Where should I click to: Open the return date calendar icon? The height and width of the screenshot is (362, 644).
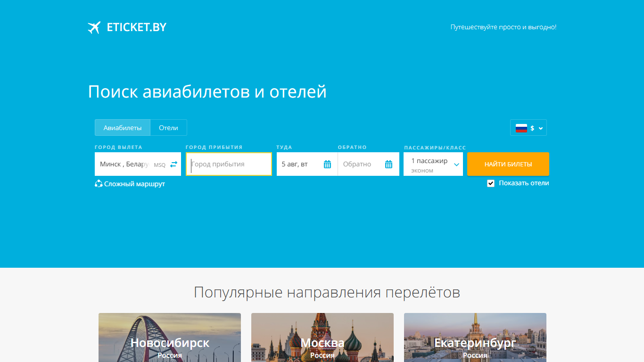(389, 165)
